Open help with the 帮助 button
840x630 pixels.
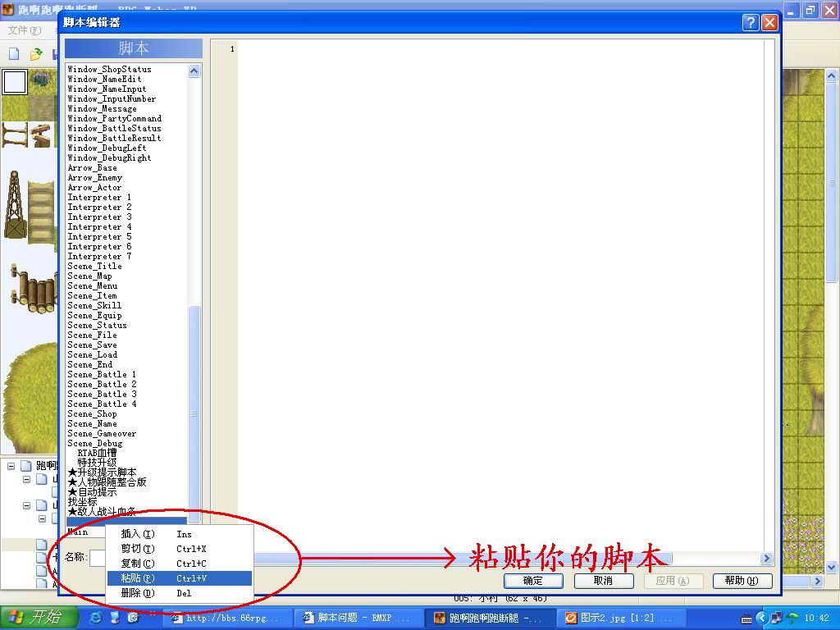point(742,581)
